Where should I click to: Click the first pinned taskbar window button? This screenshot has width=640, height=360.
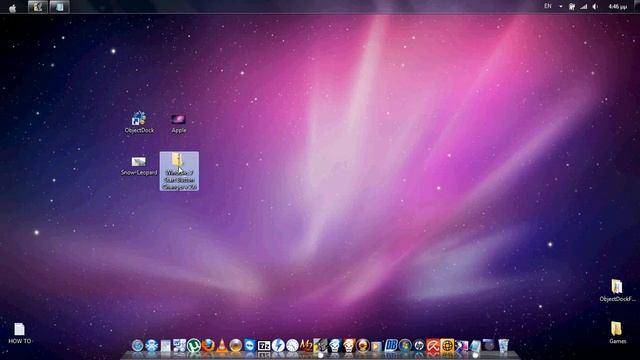point(38,7)
